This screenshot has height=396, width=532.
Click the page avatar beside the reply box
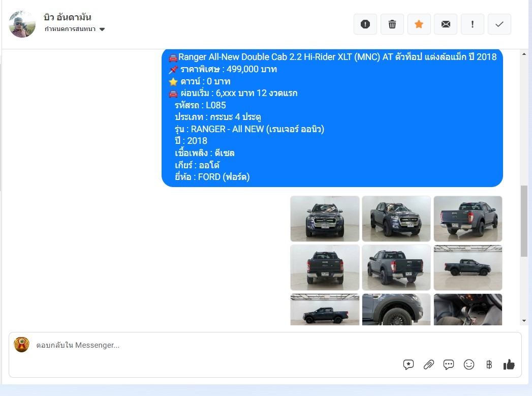[x=21, y=345]
